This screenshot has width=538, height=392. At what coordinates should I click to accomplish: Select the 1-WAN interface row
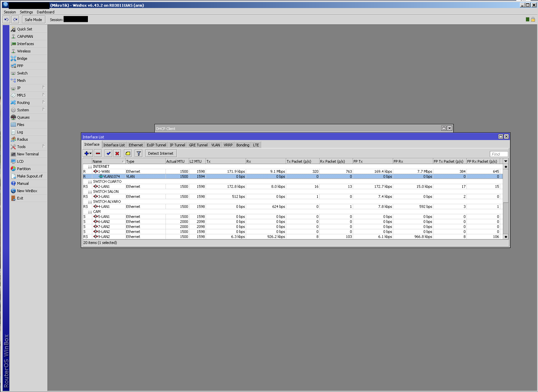tap(293, 171)
